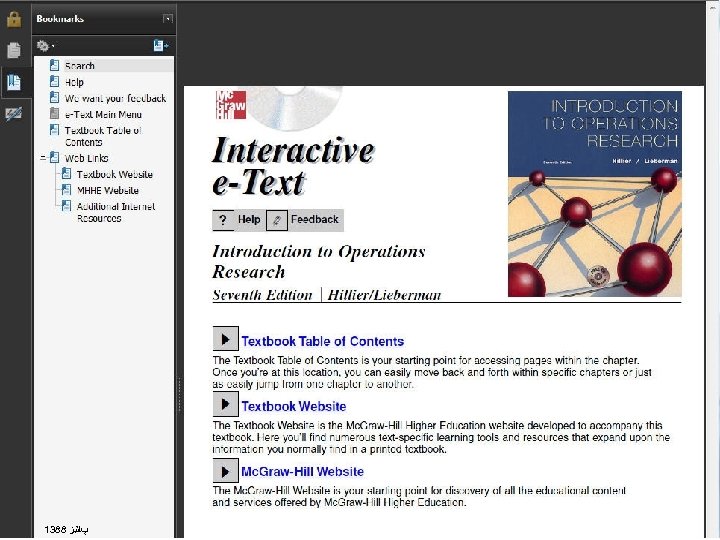
Task: Click the panel divider handle beside bookmarks
Action: pyautogui.click(x=179, y=395)
